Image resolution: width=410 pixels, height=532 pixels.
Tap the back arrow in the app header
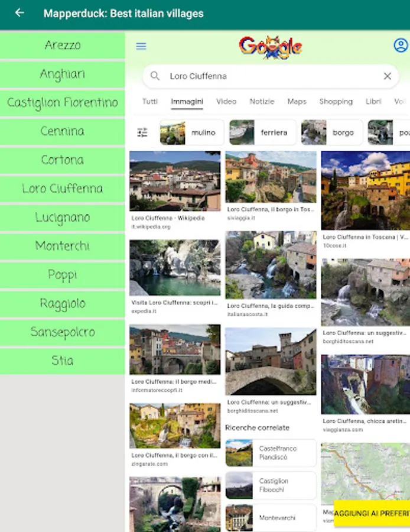click(x=19, y=13)
